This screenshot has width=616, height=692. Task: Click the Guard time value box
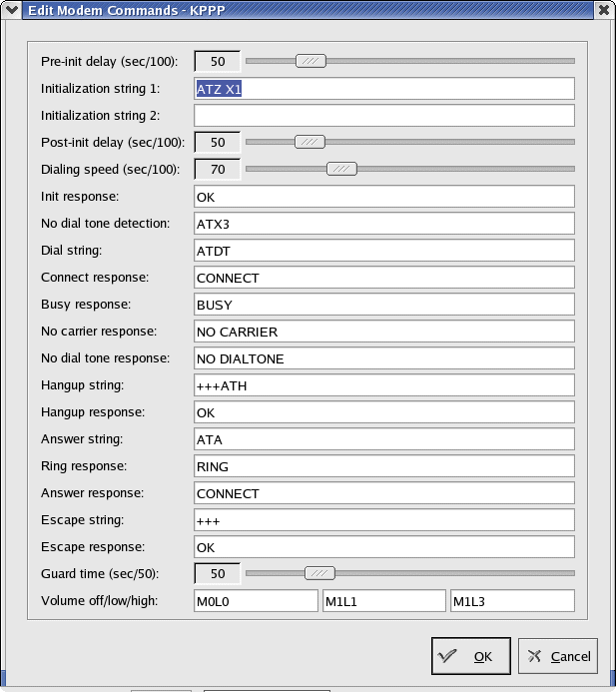(218, 574)
